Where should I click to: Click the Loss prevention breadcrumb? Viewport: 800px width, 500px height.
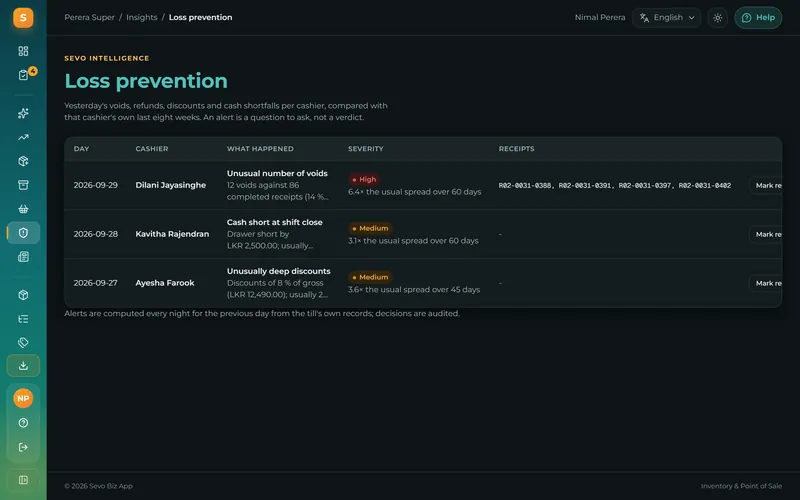point(201,17)
